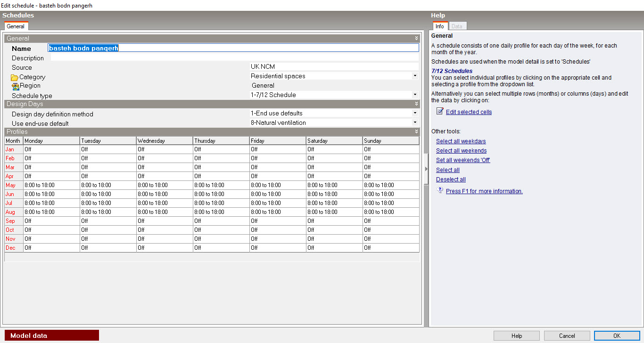This screenshot has height=343, width=644.
Task: Select the Monday column header
Action: [x=51, y=141]
